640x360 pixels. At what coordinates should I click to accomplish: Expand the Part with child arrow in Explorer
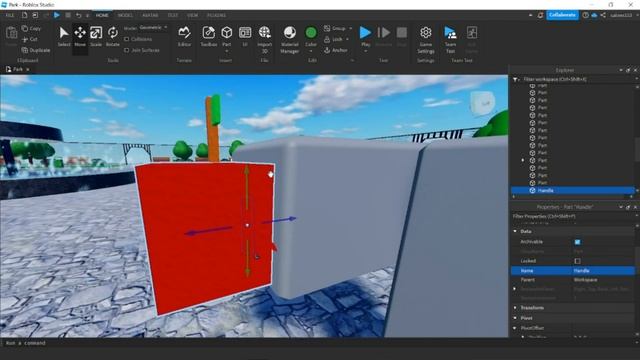coord(523,160)
